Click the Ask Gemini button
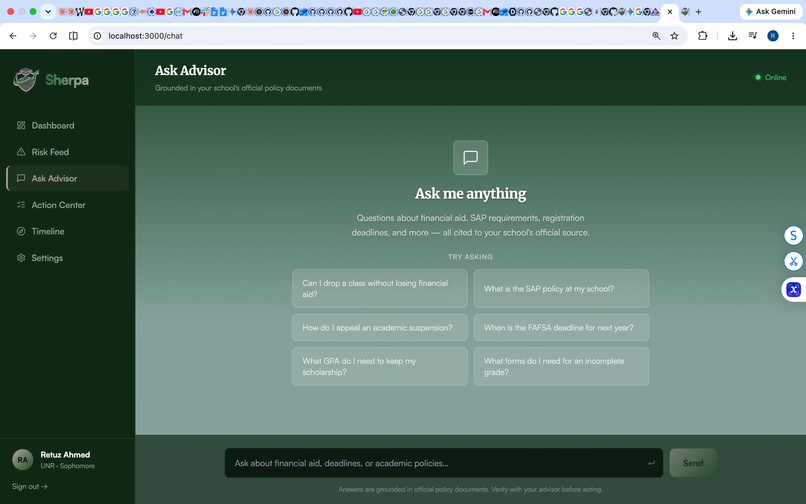806x504 pixels. click(x=771, y=11)
